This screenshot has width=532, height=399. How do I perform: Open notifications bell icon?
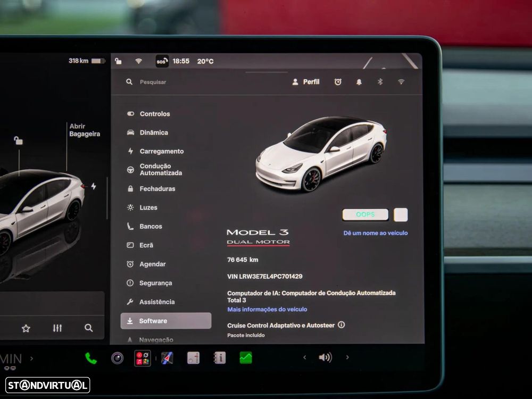click(359, 82)
